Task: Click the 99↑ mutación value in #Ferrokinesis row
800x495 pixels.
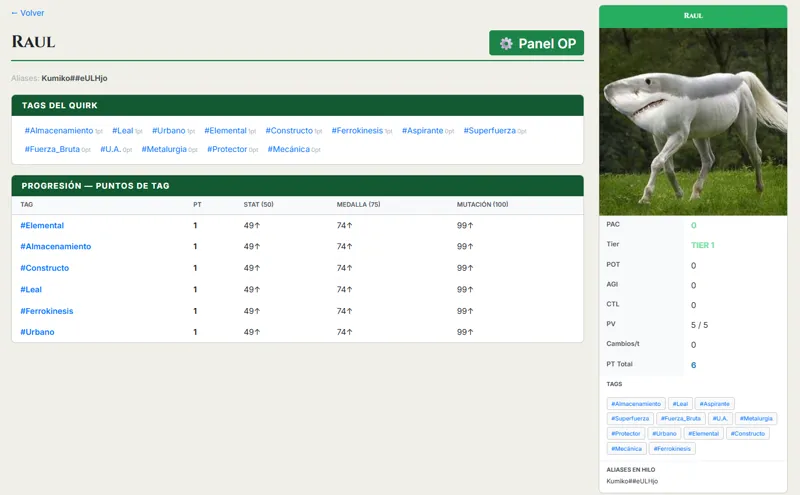Action: (x=465, y=311)
